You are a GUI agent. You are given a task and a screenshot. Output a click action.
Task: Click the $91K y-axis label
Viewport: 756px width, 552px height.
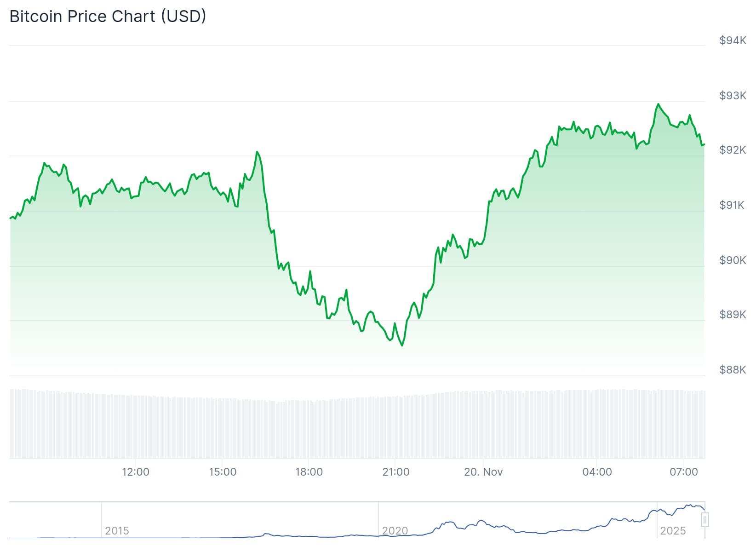(x=732, y=205)
